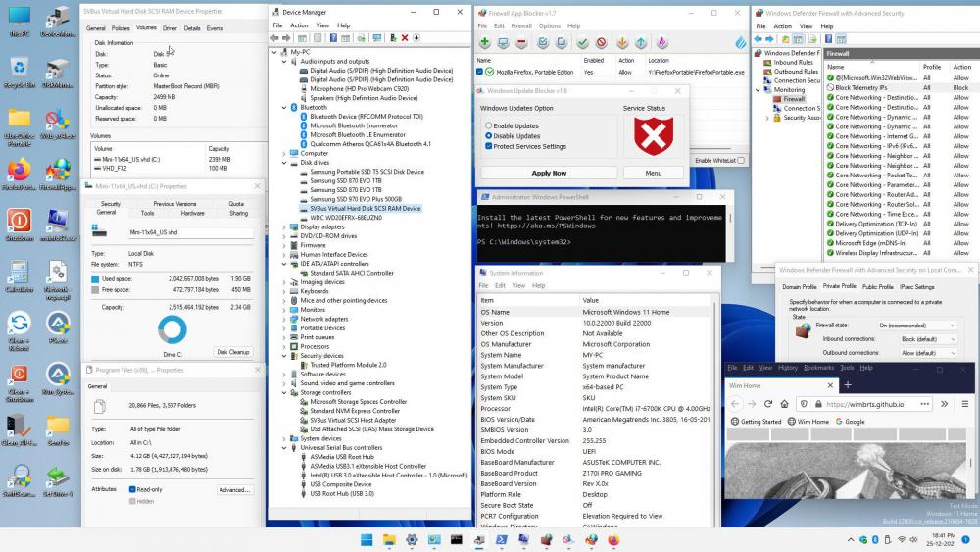Viewport: 980px width, 552px height.
Task: Open the Action menu in Device Manager
Action: pyautogui.click(x=299, y=25)
